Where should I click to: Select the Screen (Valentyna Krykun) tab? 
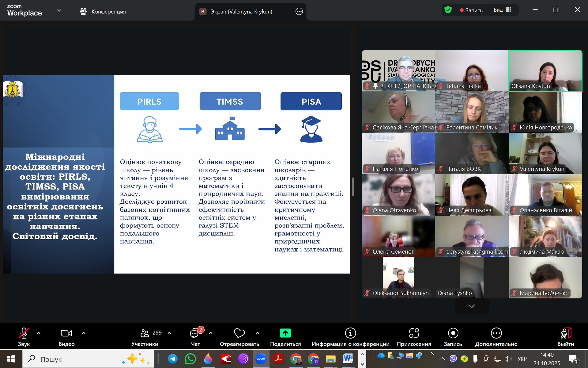[241, 12]
